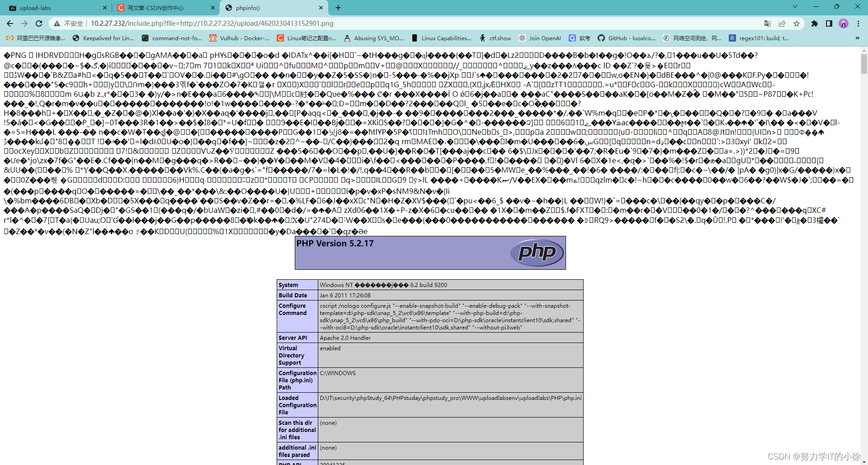The width and height of the screenshot is (868, 465).
Task: Open the command-not-found bookmark
Action: click(172, 38)
